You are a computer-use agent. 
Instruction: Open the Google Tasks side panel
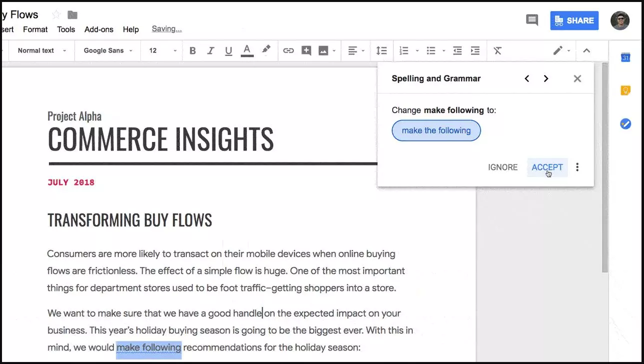coord(626,123)
